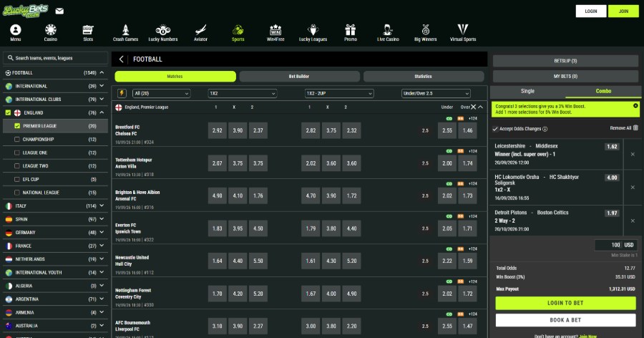Go back with the Football arrow
Image resolution: width=644 pixels, height=338 pixels.
[x=121, y=59]
